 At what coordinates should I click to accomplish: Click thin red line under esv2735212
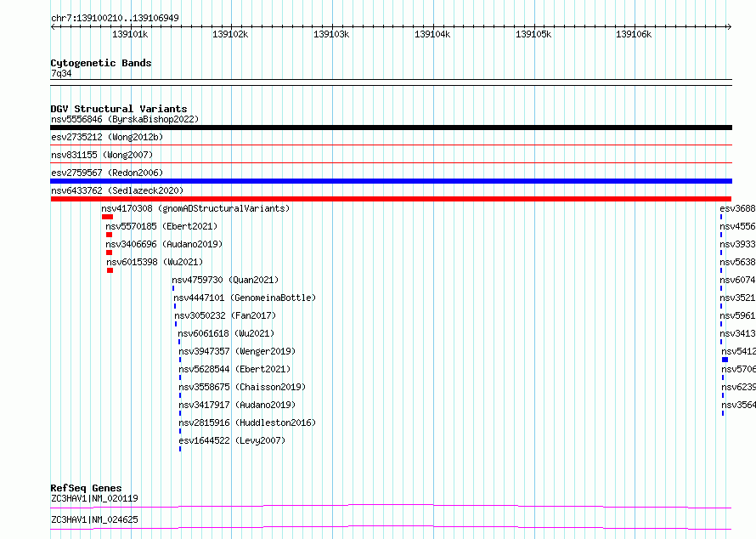(391, 145)
